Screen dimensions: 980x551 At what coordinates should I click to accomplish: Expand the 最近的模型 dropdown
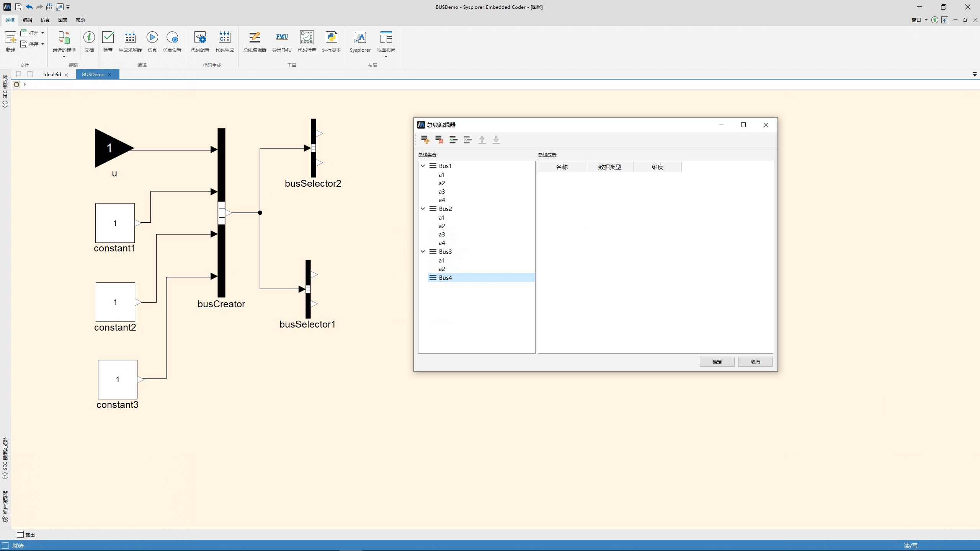pyautogui.click(x=64, y=56)
